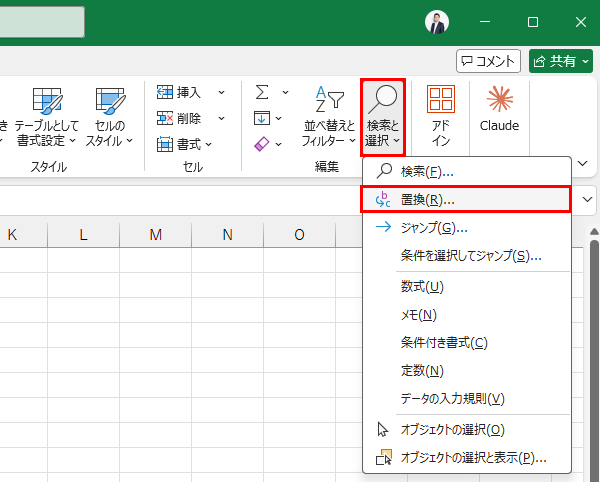Click the Clear eraser icon
The image size is (600, 482).
[x=262, y=144]
